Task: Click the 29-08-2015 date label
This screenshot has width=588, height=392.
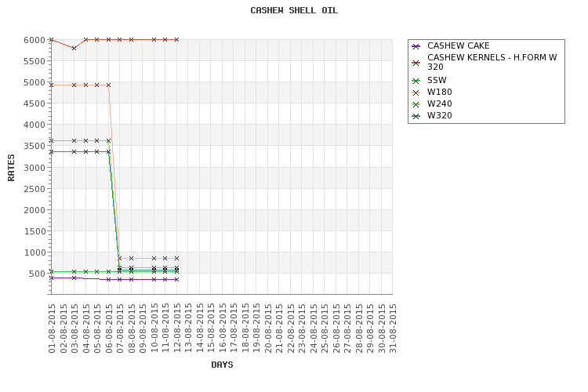Action: [370, 328]
